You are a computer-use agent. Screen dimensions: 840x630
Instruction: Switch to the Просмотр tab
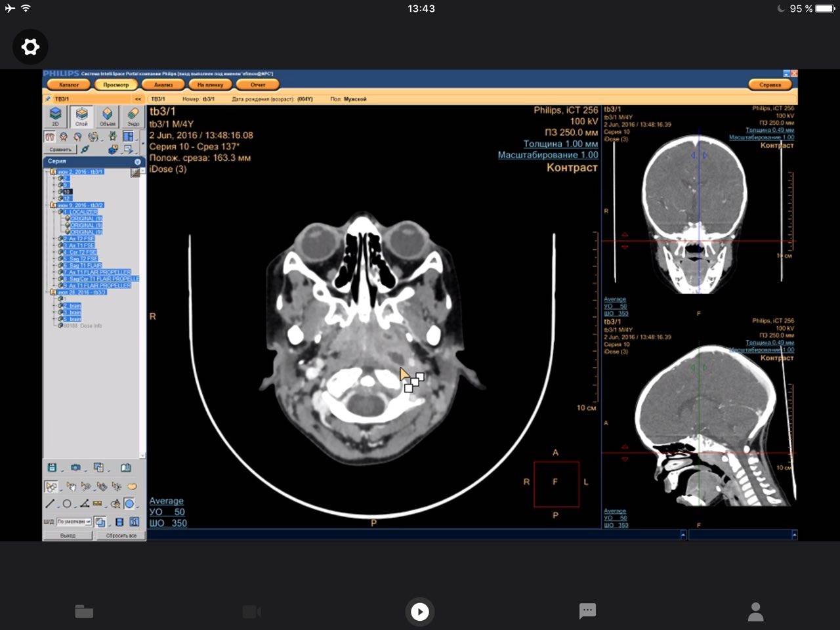[116, 85]
